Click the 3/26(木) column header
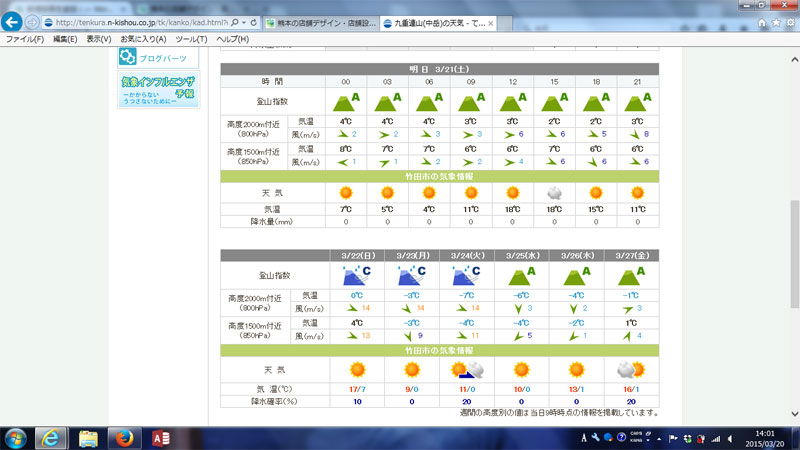This screenshot has height=450, width=800. (x=577, y=255)
